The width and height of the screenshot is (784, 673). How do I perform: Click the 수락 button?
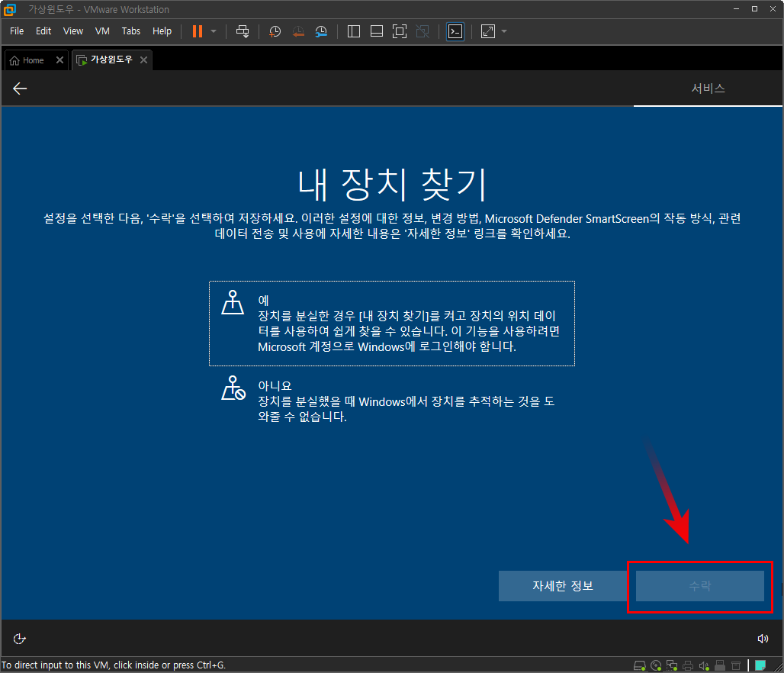700,586
